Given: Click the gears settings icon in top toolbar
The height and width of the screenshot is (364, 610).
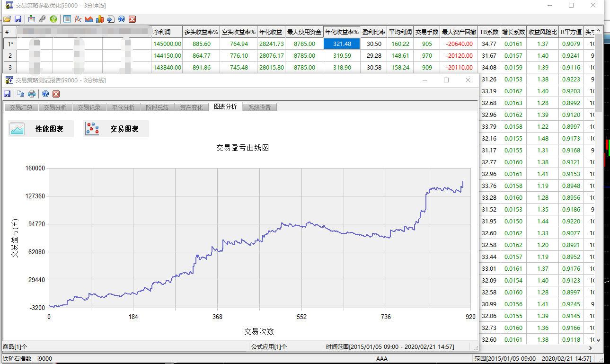Looking at the screenshot, I should (43, 19).
